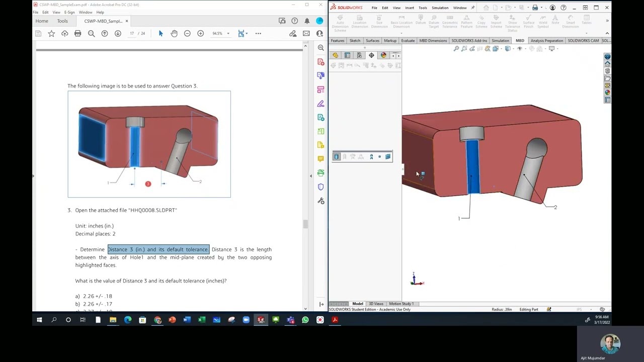Pin the SolidWorks menu bar
Viewport: 644px width, 362px height.
(472, 8)
